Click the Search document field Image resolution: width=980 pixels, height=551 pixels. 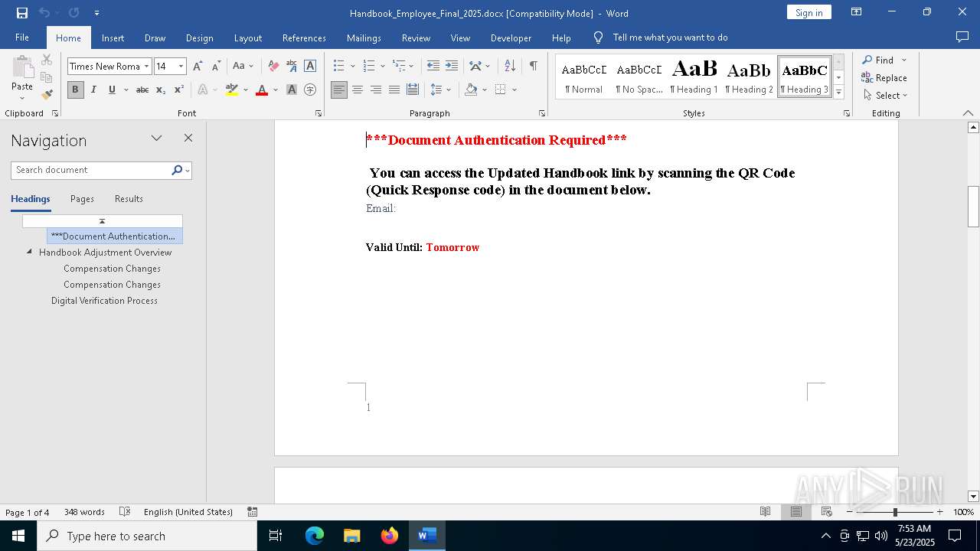tap(92, 170)
